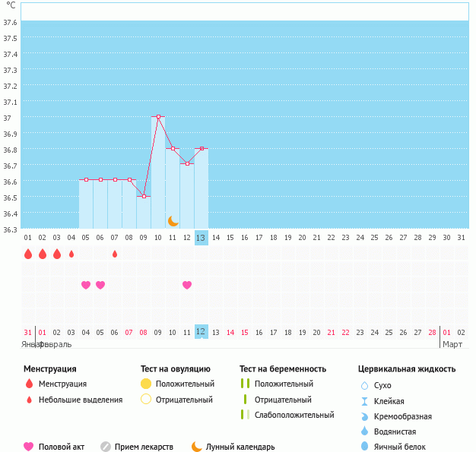Click the medication intake legend icon
Image resolution: width=476 pixels, height=452 pixels.
pos(106,447)
